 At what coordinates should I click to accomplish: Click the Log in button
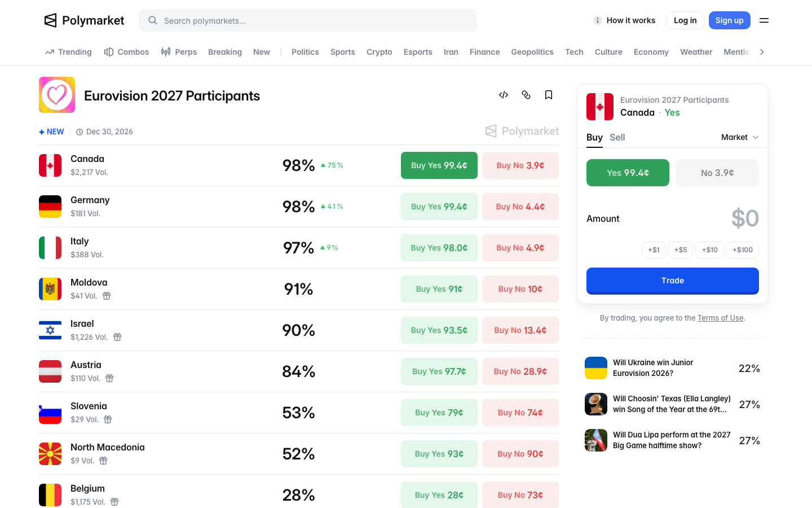point(685,20)
